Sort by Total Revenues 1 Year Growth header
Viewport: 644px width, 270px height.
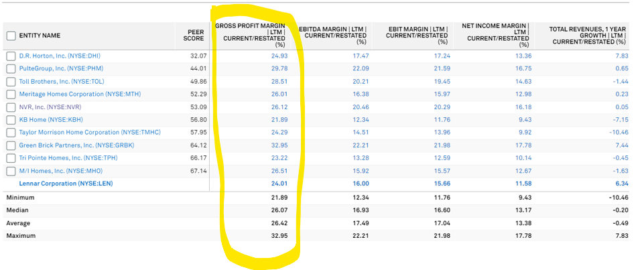coord(587,36)
